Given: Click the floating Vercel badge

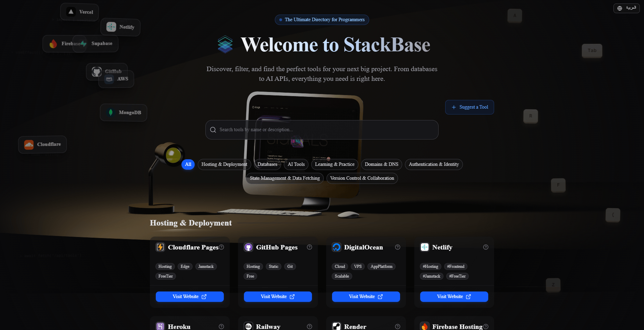Looking at the screenshot, I should pyautogui.click(x=79, y=12).
